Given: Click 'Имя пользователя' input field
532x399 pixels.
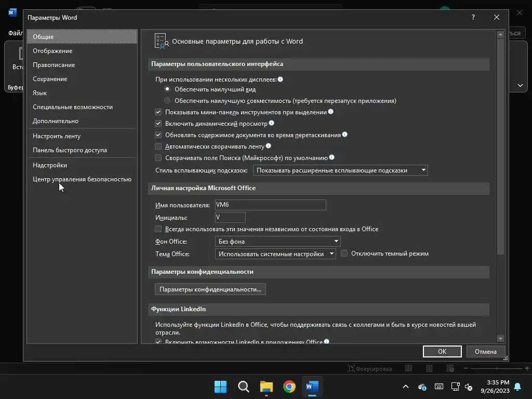Looking at the screenshot, I should pyautogui.click(x=270, y=205).
